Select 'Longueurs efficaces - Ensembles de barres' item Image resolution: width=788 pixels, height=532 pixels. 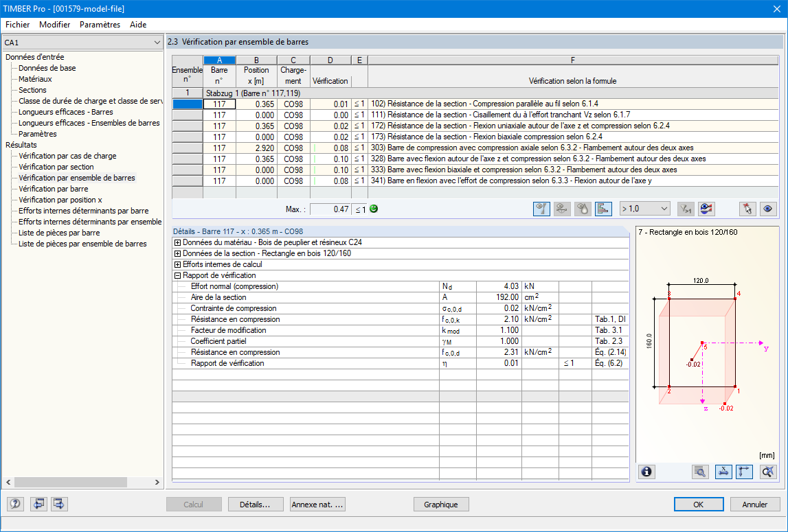89,123
